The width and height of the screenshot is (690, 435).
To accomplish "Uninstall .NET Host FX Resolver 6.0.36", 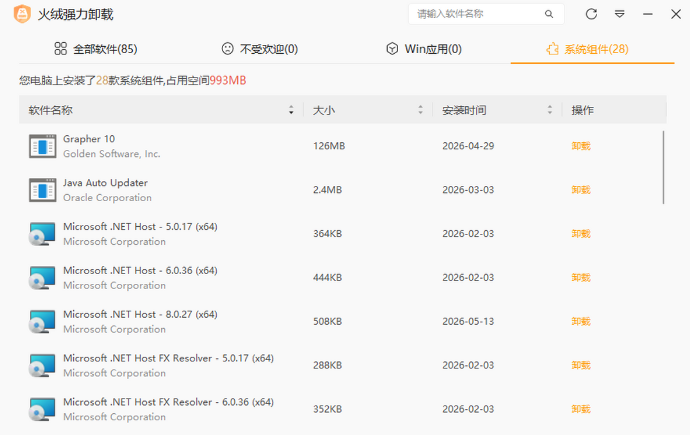I will (x=581, y=409).
